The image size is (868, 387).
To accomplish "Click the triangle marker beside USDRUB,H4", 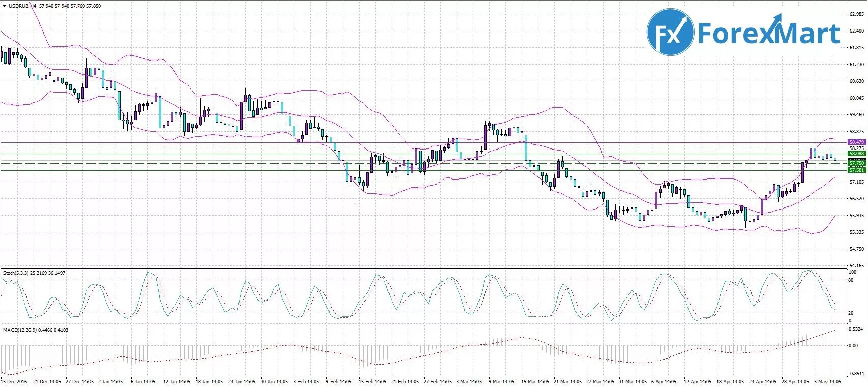I will point(4,6).
